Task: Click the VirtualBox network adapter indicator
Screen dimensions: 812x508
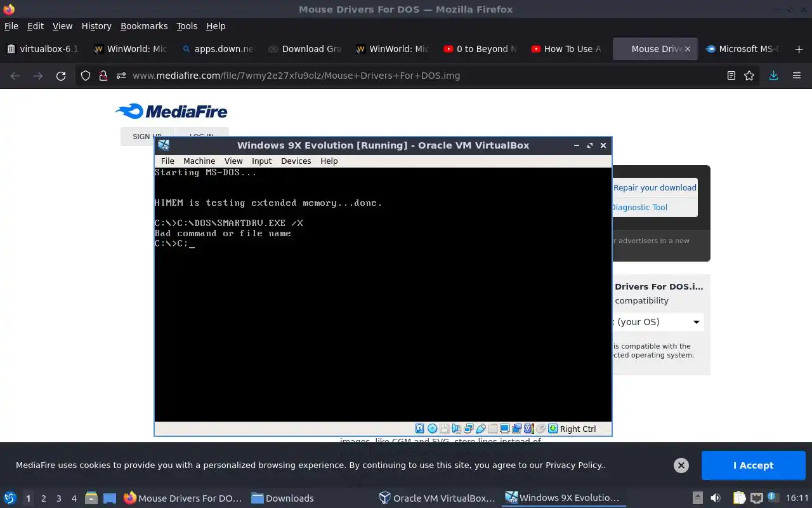Action: [469, 429]
